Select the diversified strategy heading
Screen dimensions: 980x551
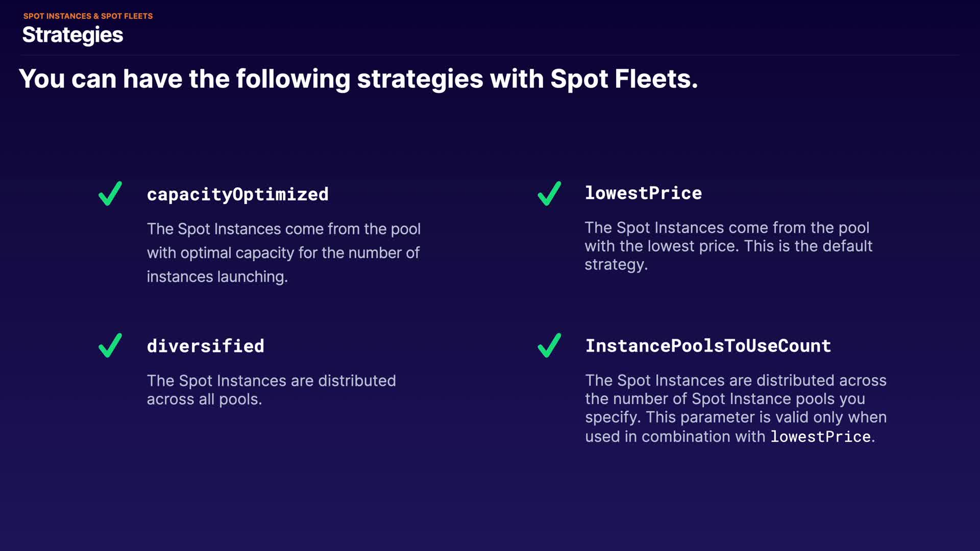(x=205, y=346)
